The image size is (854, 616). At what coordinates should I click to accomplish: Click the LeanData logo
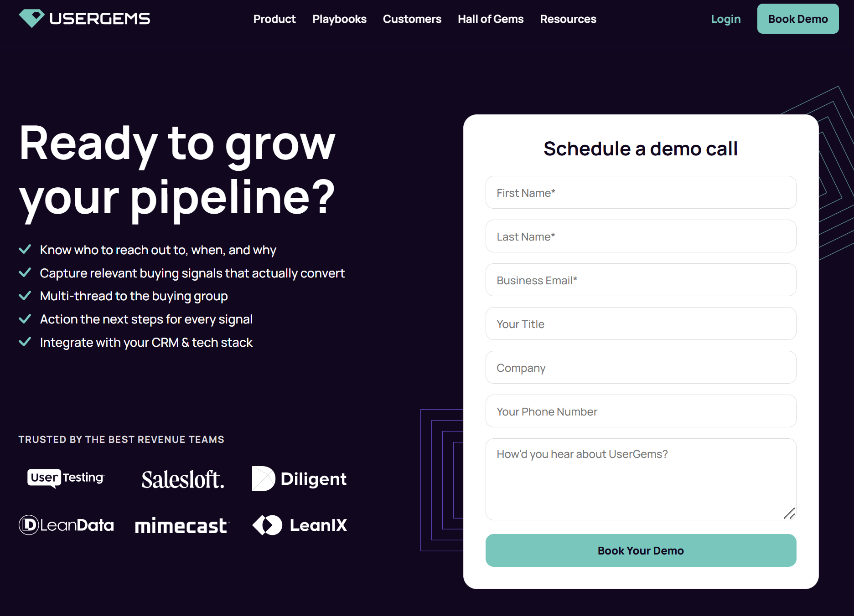pos(66,525)
